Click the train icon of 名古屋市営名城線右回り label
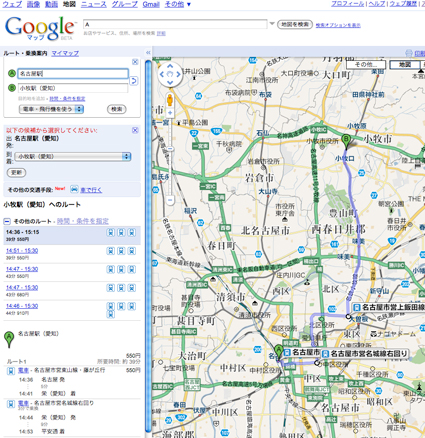Screen dimensions: 425x438 point(325,354)
